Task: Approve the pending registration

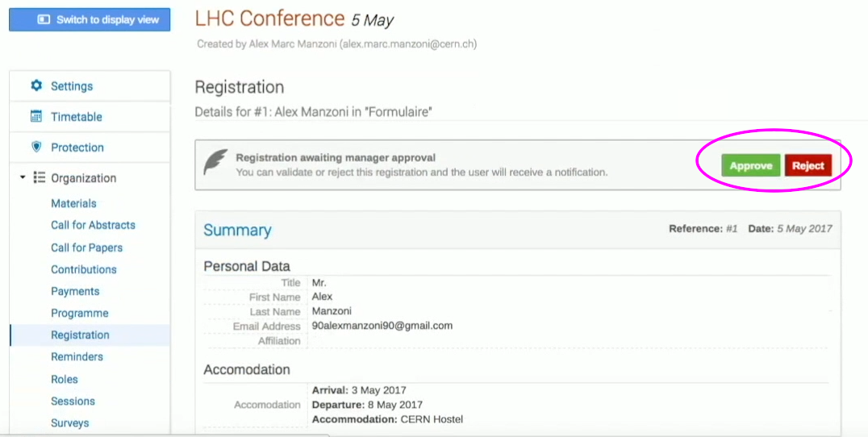Action: click(x=751, y=165)
